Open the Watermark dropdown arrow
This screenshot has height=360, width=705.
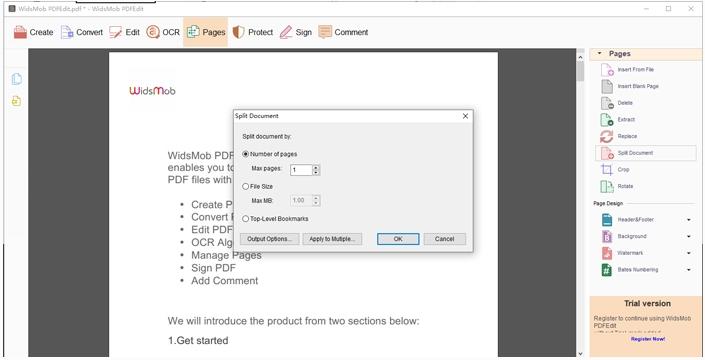[689, 253]
